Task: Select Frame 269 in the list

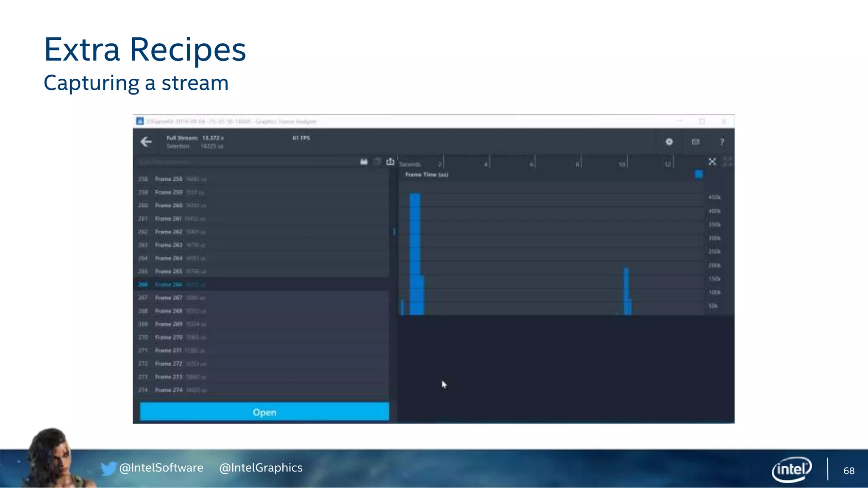Action: coord(261,324)
